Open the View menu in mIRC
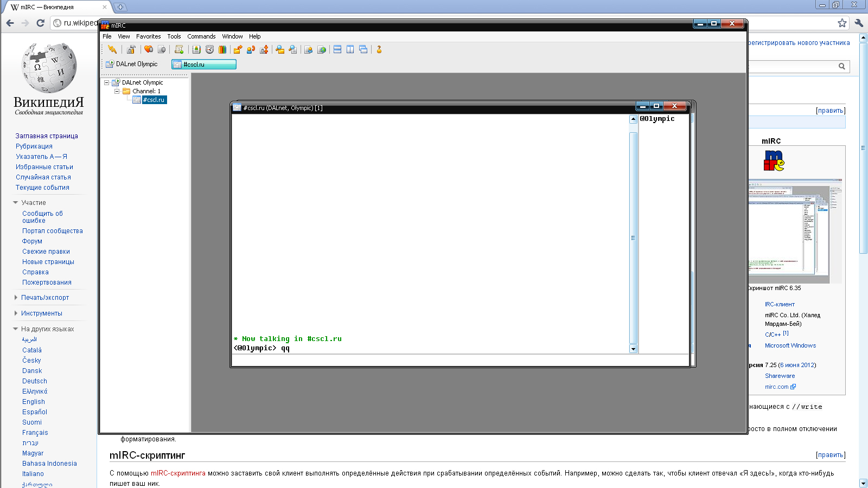The image size is (868, 488). [x=124, y=36]
